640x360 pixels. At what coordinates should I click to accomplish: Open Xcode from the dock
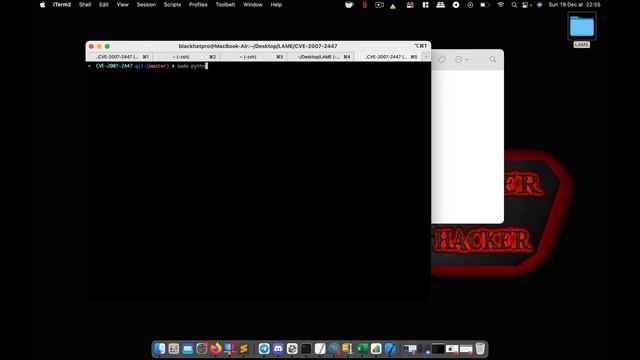(390, 349)
